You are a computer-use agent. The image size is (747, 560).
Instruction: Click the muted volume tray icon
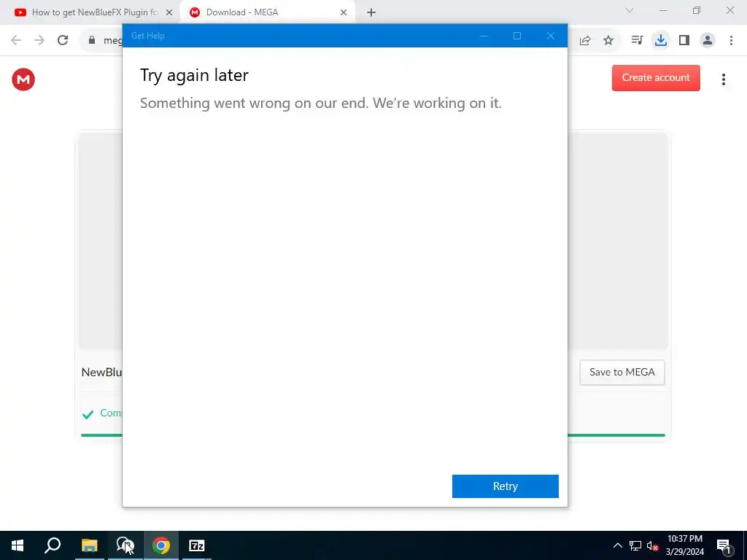click(x=652, y=545)
